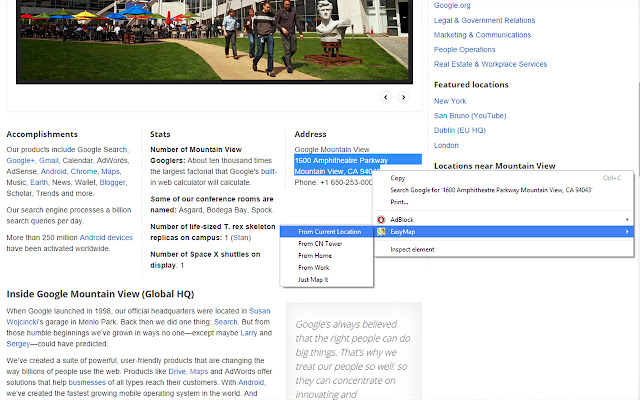Click the businesses link in paragraph
640x400 pixels.
coord(87,382)
